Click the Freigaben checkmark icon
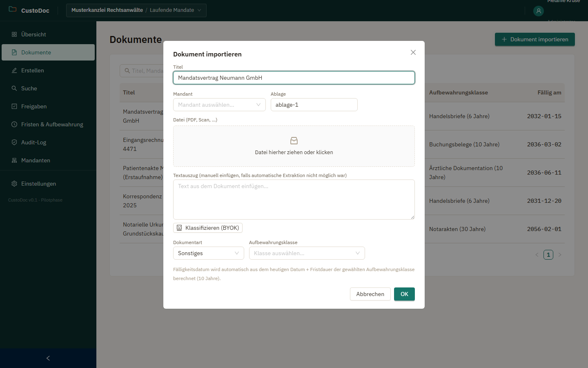The height and width of the screenshot is (368, 588). point(14,106)
